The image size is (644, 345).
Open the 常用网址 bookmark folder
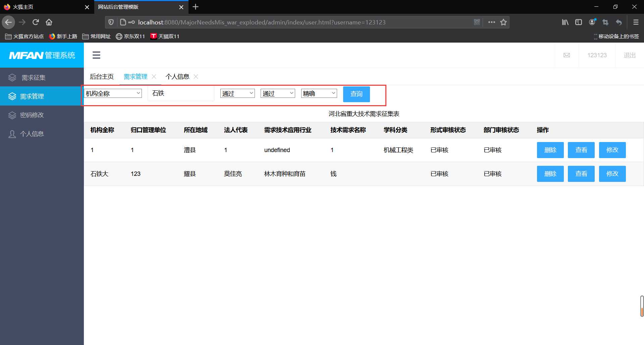click(97, 36)
